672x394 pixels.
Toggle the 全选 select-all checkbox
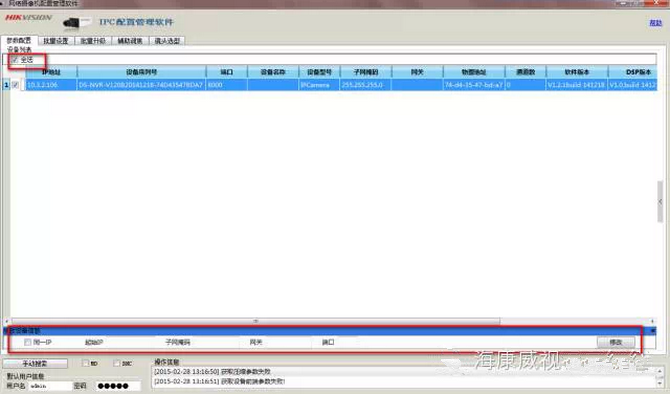pos(15,60)
